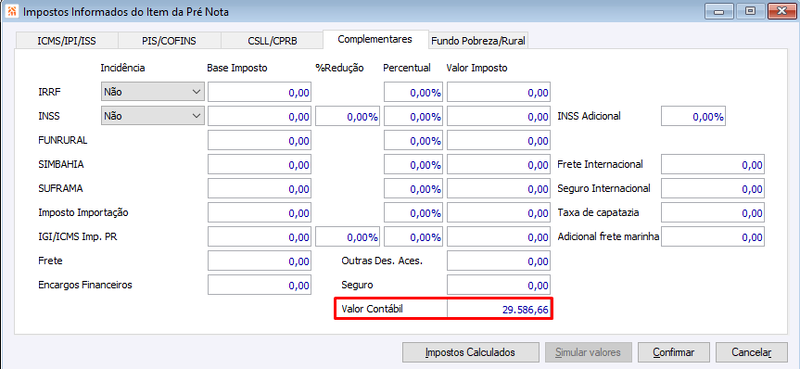
Task: Click the SIMBAHIA Valor Imposto field
Action: click(499, 164)
